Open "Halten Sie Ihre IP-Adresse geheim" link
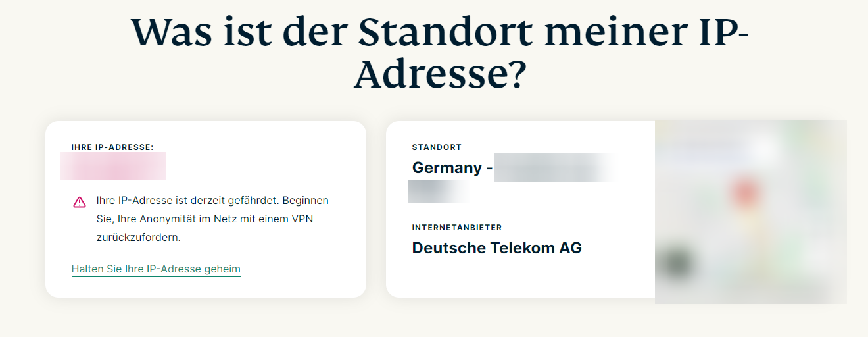The image size is (868, 337). click(156, 269)
